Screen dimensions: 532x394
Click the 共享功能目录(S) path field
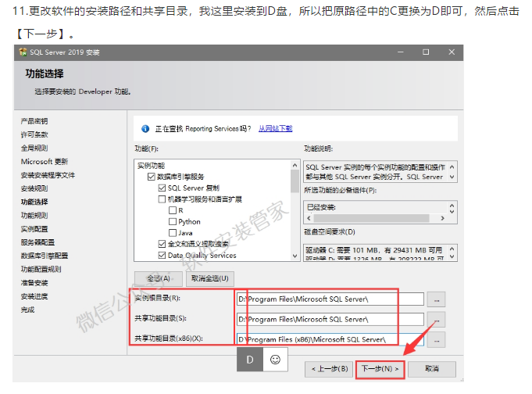[x=330, y=319]
